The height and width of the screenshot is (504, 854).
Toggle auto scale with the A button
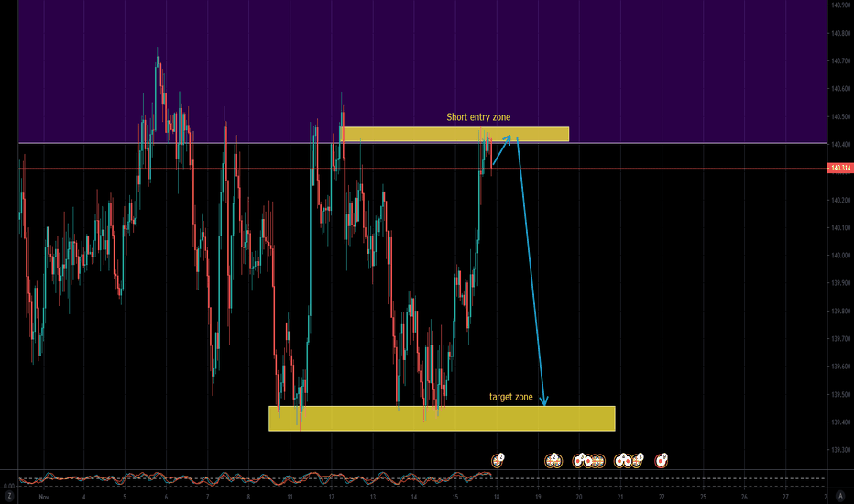[839, 496]
